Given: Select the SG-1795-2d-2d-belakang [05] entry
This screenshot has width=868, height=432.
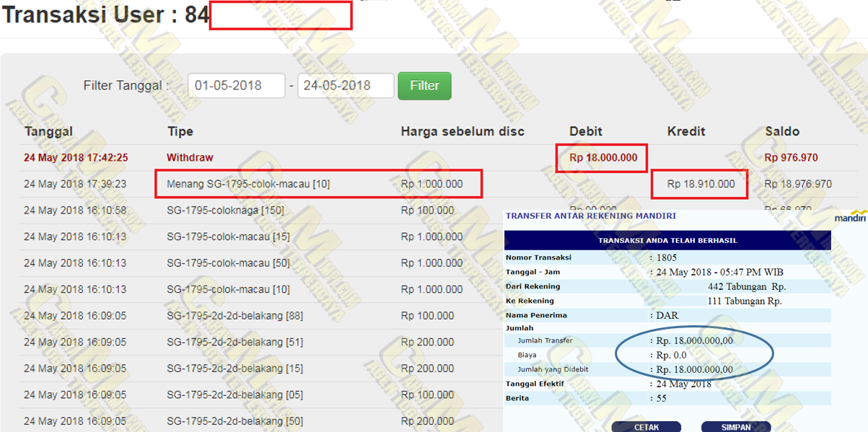Looking at the screenshot, I should click(234, 395).
